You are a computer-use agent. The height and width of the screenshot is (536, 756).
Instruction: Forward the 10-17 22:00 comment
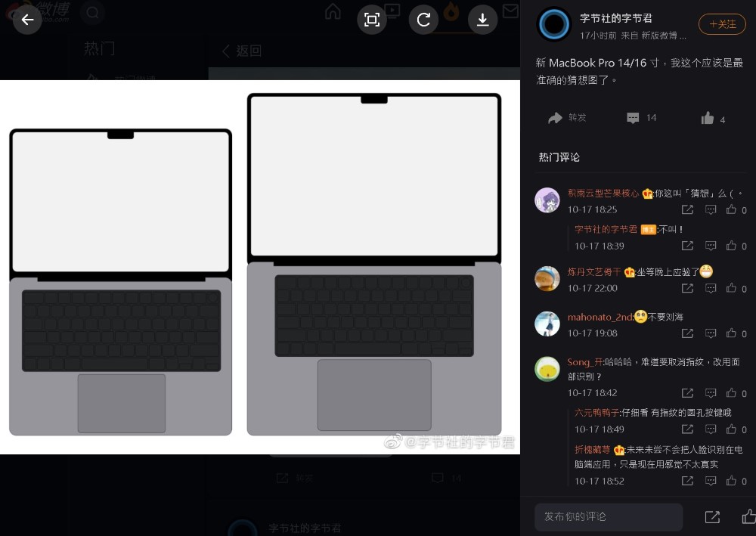pyautogui.click(x=687, y=288)
